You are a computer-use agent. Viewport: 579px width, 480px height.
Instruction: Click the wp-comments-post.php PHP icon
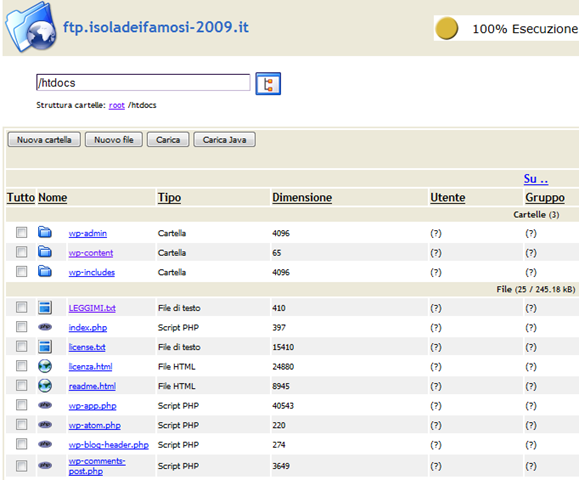45,465
